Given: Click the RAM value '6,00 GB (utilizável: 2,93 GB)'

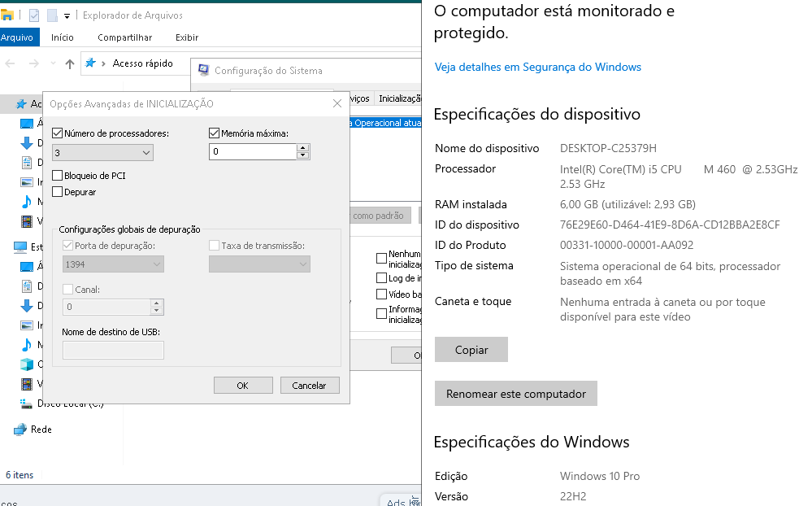Looking at the screenshot, I should coord(627,204).
